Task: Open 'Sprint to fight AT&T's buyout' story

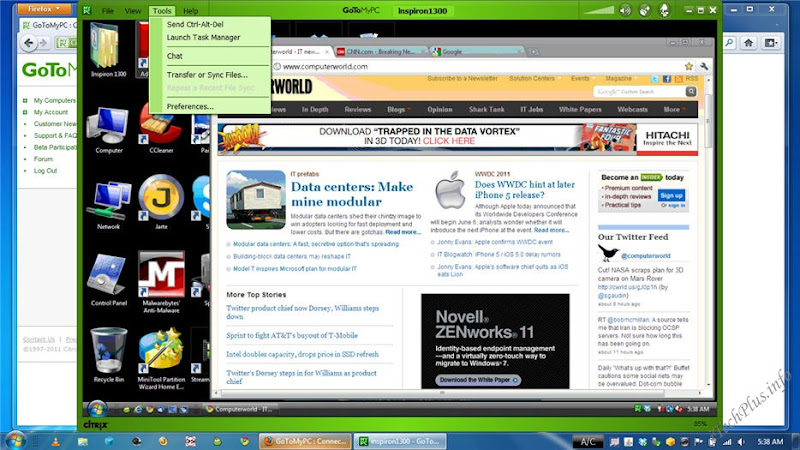Action: tap(292, 336)
